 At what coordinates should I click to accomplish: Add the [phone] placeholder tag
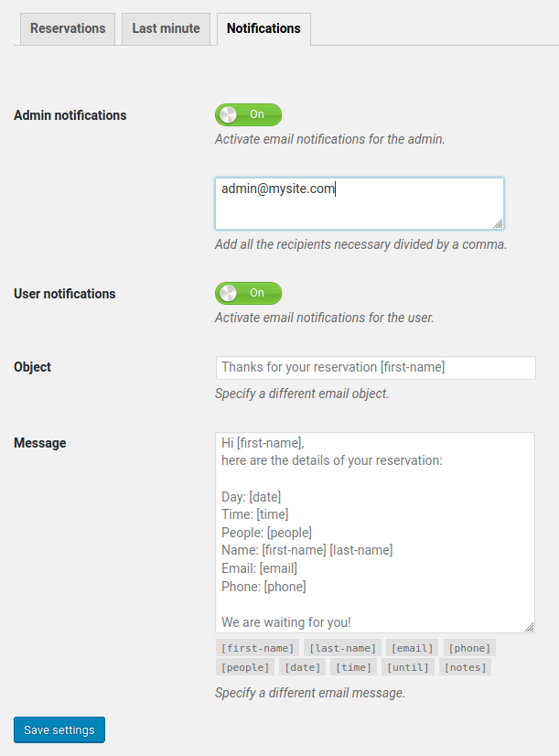469,648
